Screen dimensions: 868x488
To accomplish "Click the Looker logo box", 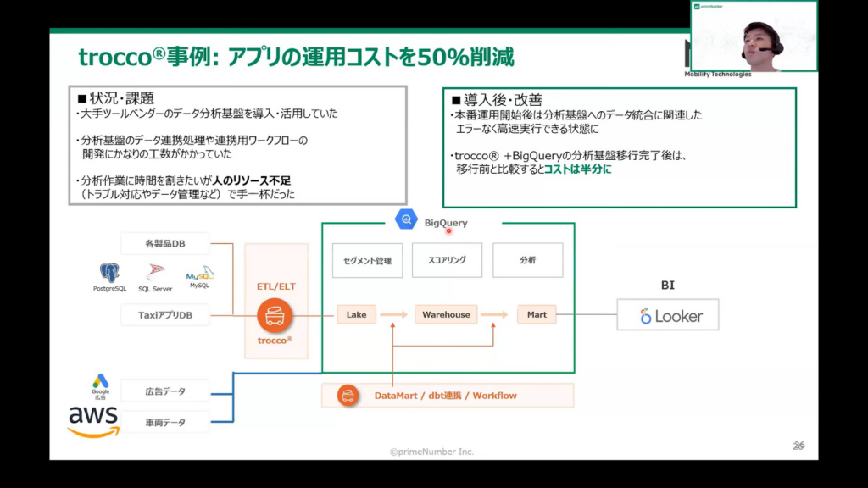I will pos(668,315).
